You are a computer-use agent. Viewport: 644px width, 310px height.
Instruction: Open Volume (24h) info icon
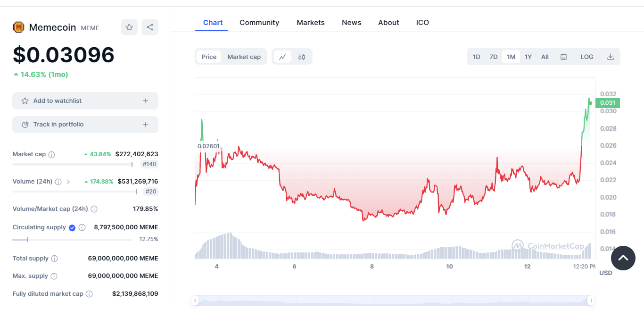[58, 182]
